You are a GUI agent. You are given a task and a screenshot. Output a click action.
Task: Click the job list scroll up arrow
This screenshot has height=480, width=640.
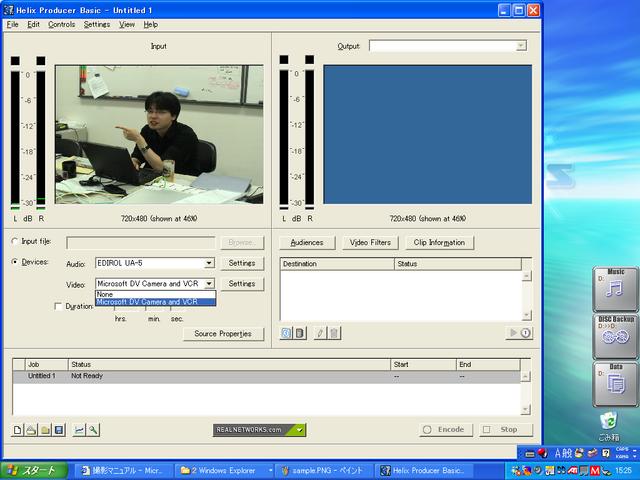tap(526, 376)
